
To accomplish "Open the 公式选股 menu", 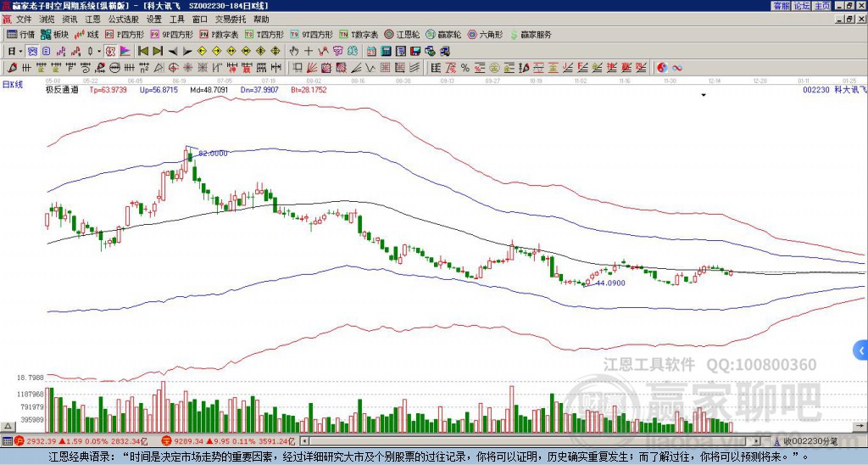I will tap(124, 20).
